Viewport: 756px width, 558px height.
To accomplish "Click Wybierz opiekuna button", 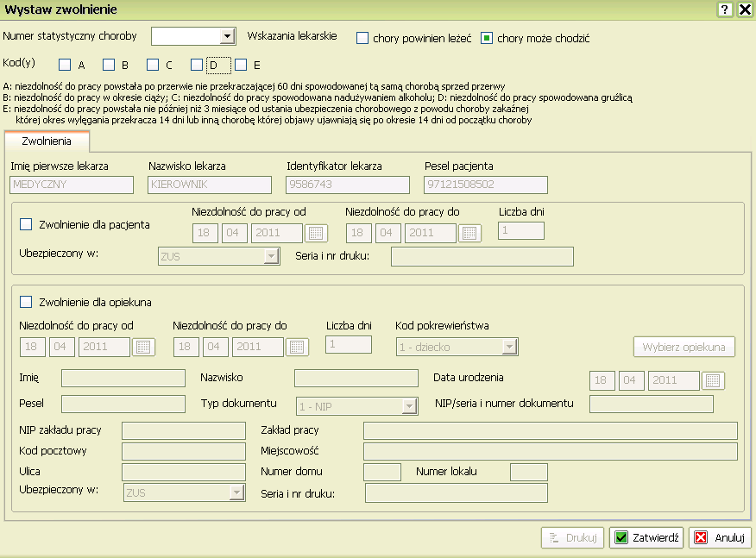I will tap(684, 347).
